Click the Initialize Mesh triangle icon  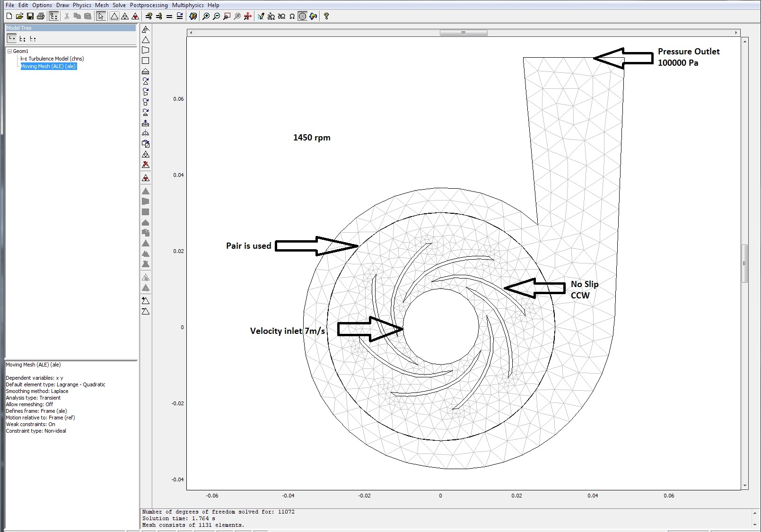(114, 16)
